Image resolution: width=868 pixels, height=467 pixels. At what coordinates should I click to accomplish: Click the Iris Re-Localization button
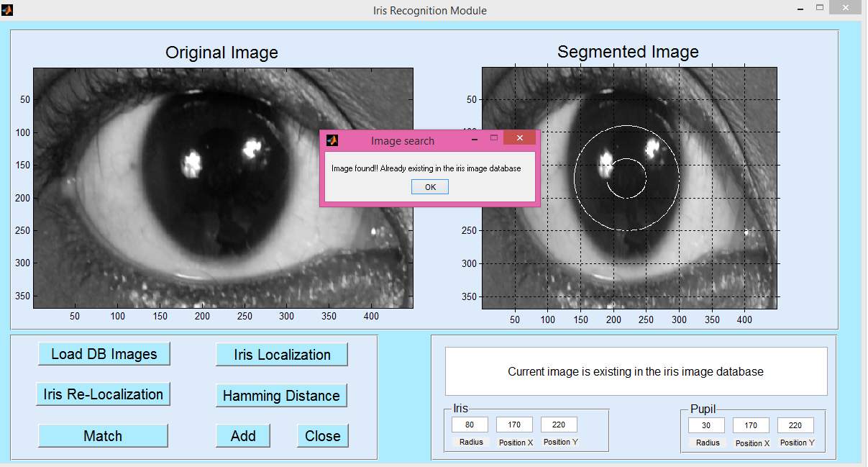(x=103, y=394)
